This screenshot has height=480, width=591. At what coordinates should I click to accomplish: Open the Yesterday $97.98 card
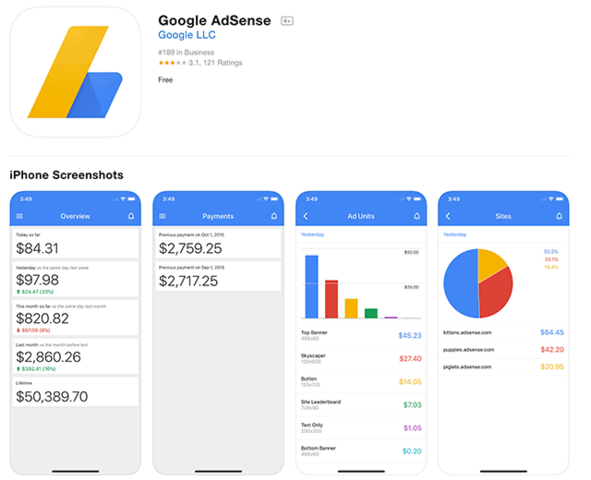75,279
